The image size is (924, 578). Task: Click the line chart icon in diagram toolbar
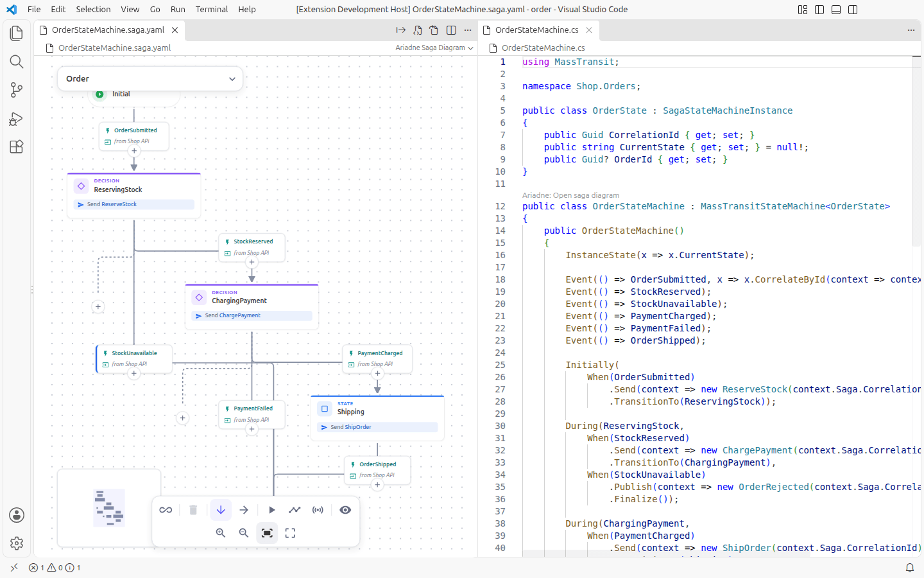295,510
